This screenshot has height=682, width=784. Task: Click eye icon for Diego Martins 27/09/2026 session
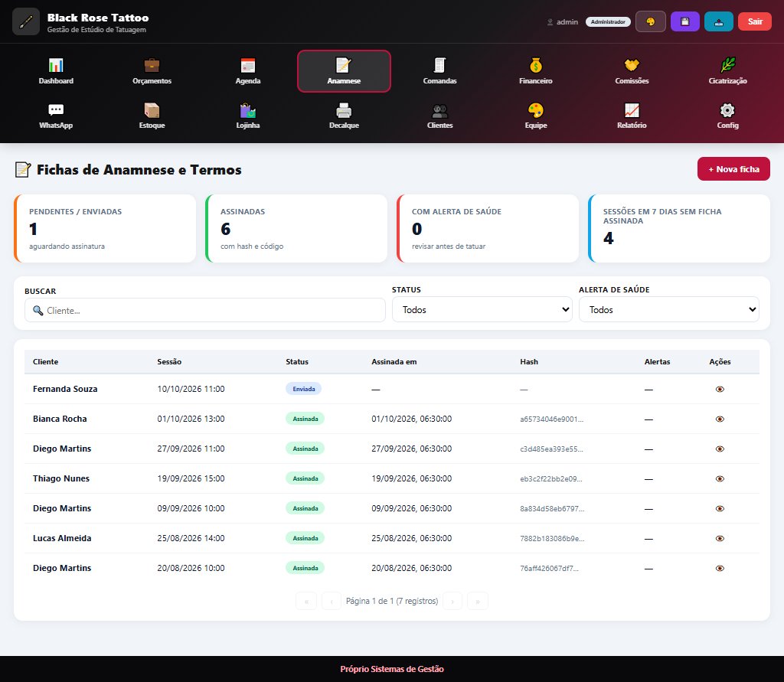[720, 449]
